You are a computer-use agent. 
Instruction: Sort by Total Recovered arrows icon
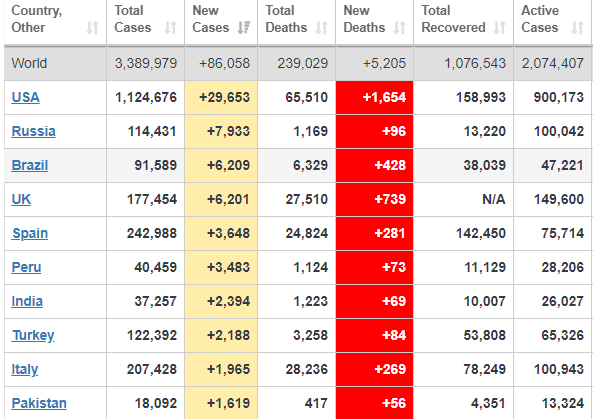click(x=499, y=28)
